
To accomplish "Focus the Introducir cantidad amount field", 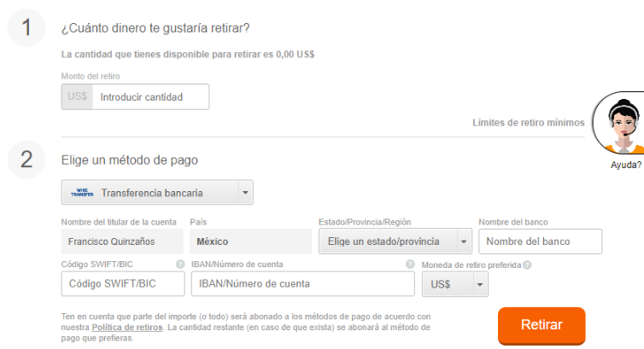I will pos(150,97).
